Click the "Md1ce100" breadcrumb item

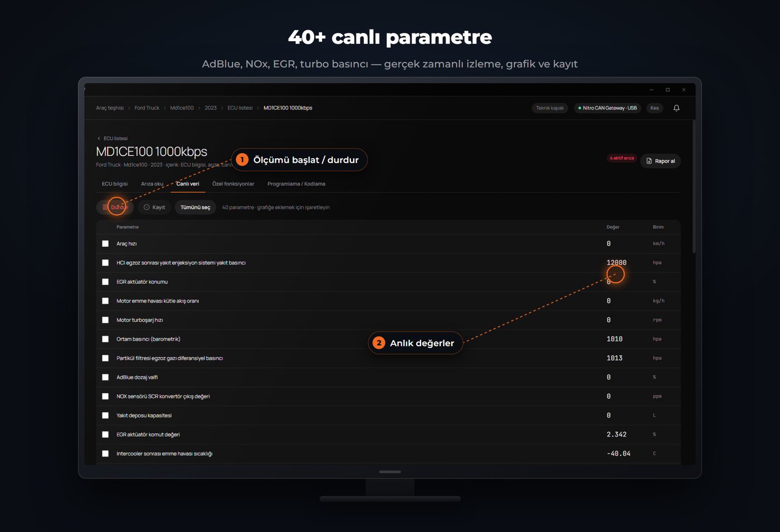(x=182, y=108)
